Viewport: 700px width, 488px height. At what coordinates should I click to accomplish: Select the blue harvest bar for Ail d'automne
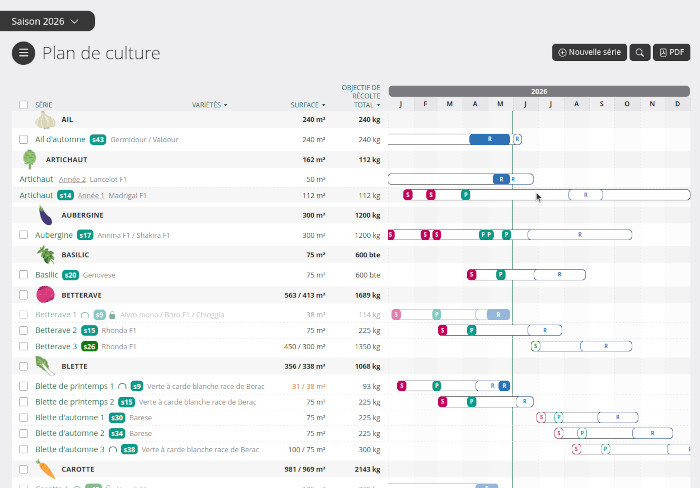489,139
